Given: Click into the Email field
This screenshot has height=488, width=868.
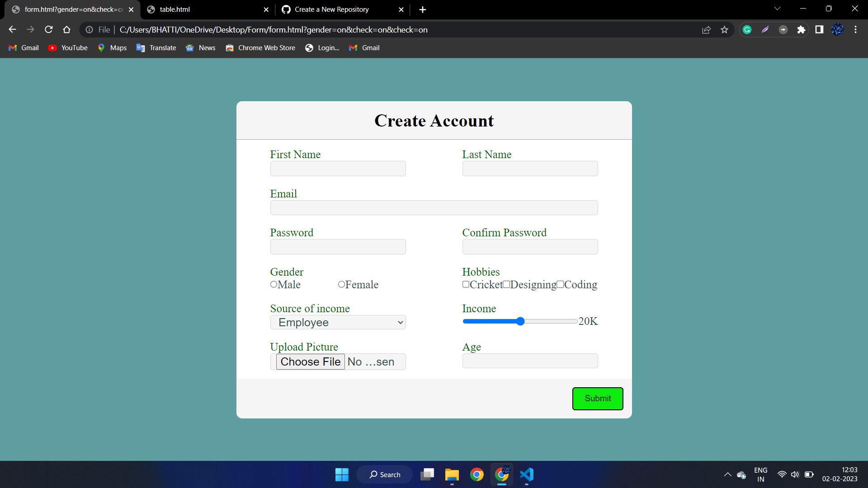Looking at the screenshot, I should coord(434,207).
